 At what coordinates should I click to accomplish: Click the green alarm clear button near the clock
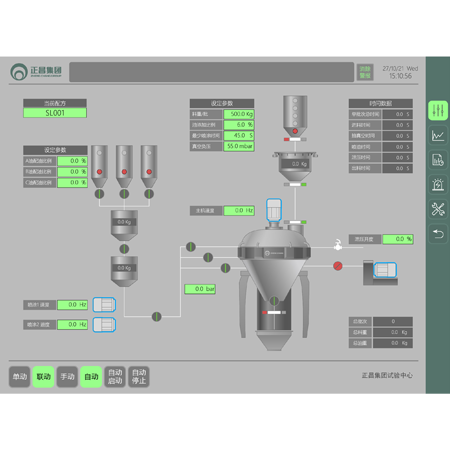pyautogui.click(x=365, y=72)
